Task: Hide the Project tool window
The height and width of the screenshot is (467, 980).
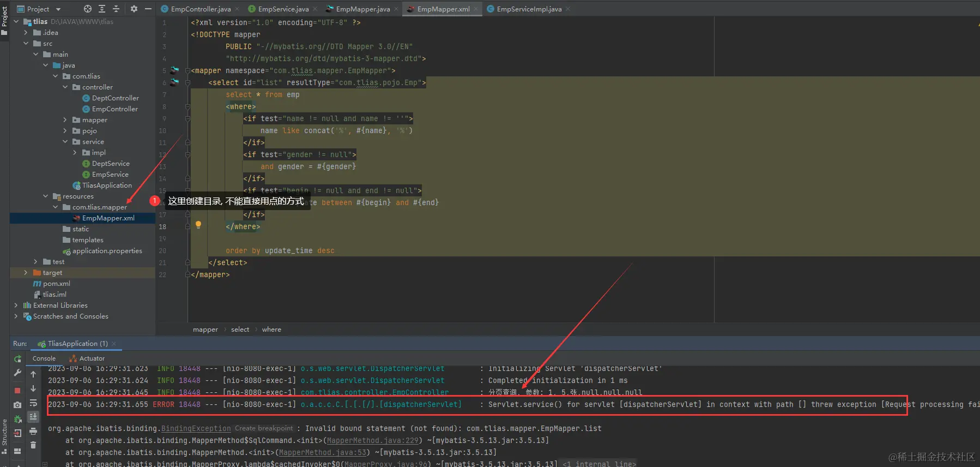Action: tap(148, 9)
